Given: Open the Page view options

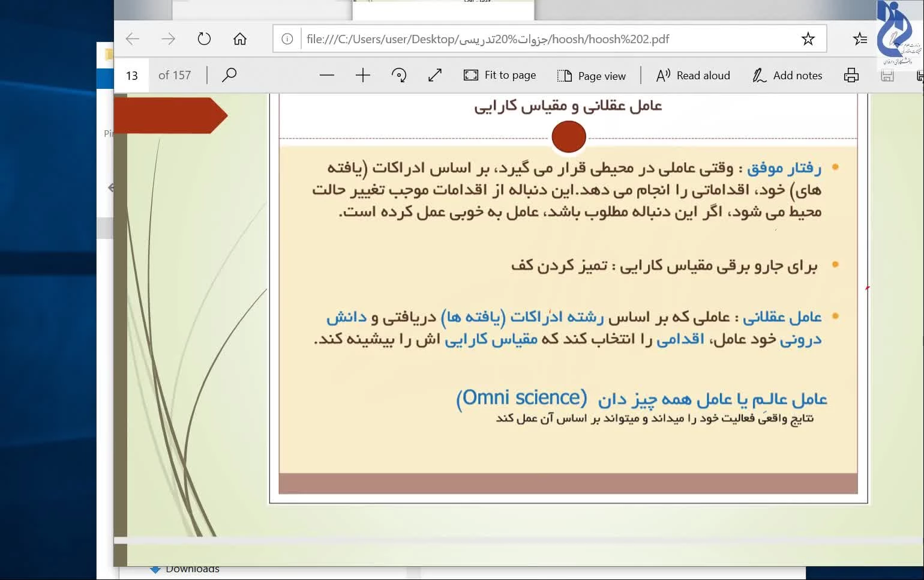Looking at the screenshot, I should (x=592, y=76).
